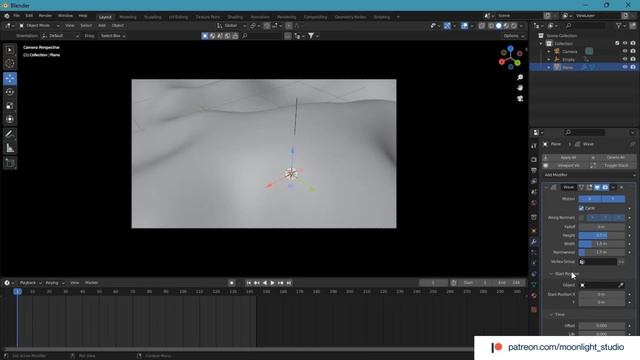This screenshot has height=360, width=640.
Task: Click the Toggle Stack button
Action: (x=613, y=165)
